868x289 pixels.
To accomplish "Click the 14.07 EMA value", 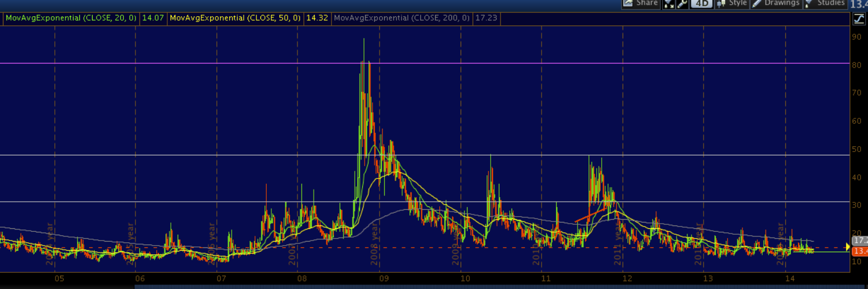I will point(153,18).
